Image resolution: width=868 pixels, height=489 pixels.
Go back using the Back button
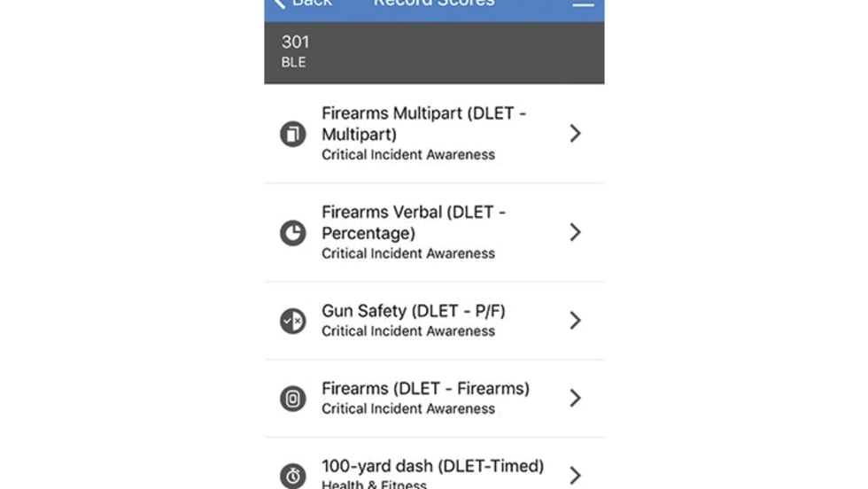point(303,4)
